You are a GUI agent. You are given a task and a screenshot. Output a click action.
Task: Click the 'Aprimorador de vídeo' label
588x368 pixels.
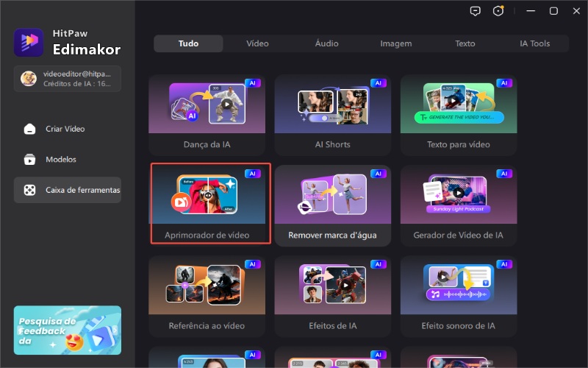pyautogui.click(x=207, y=235)
